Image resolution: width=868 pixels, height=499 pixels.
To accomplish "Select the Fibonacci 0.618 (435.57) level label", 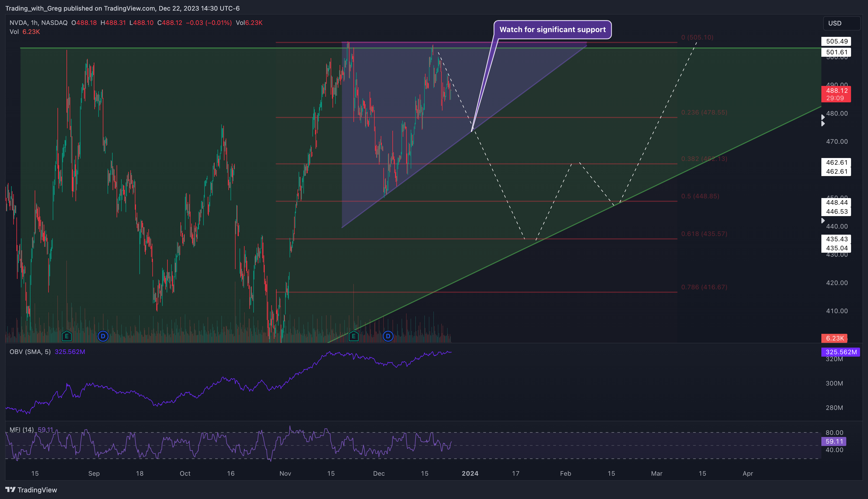I will click(x=704, y=234).
